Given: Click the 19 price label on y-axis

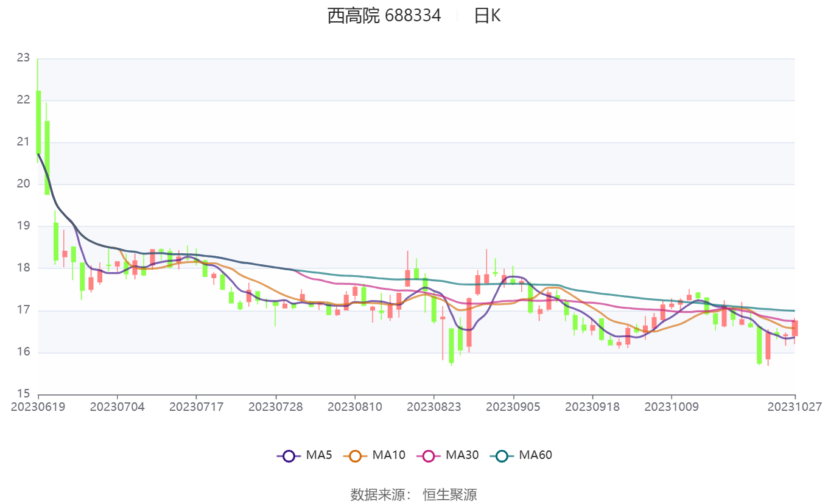Looking at the screenshot, I should (23, 226).
